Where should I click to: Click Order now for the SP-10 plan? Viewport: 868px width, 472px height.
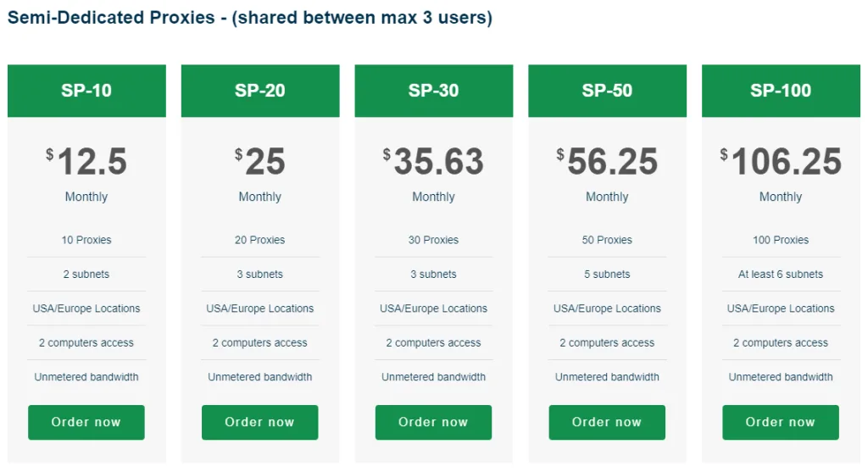click(x=86, y=422)
